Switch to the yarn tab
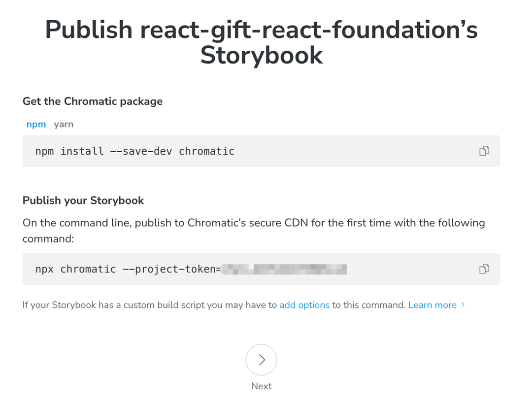 (x=64, y=124)
